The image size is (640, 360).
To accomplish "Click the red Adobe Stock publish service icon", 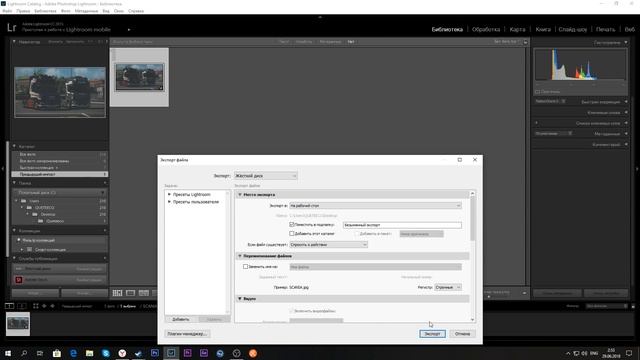I will tap(18, 280).
